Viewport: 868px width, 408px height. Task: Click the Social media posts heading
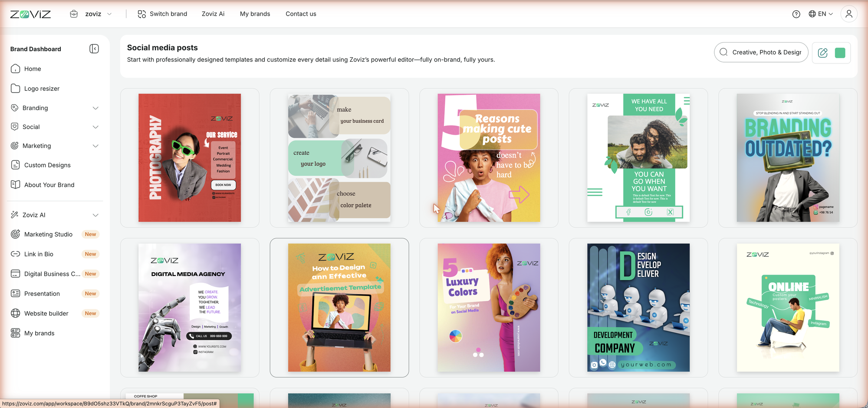tap(162, 48)
